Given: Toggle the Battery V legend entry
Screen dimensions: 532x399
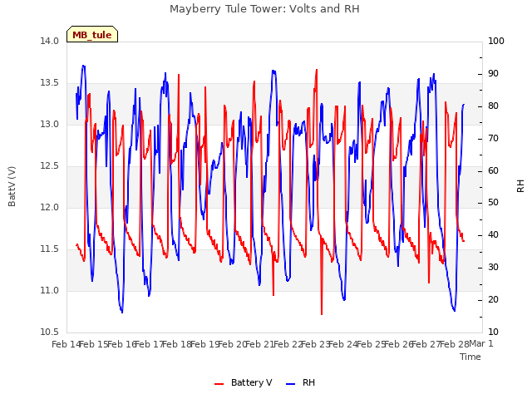Looking at the screenshot, I should (243, 382).
